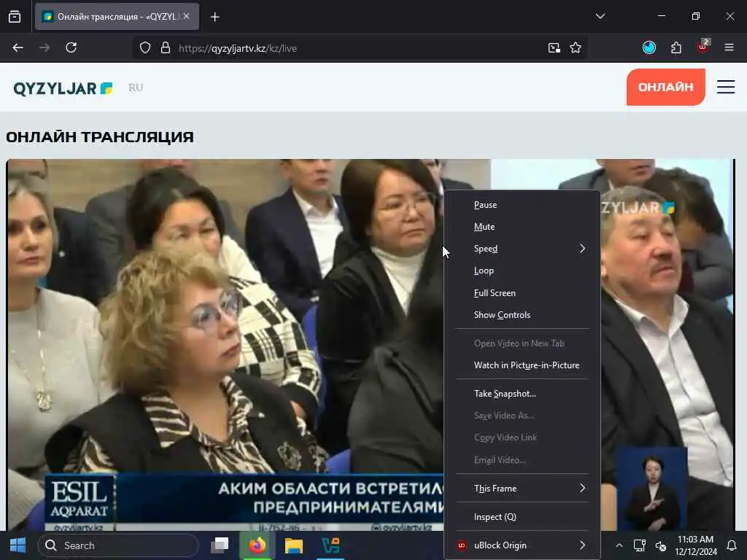This screenshot has width=747, height=560.
Task: Open the notifications bell icon
Action: click(731, 545)
